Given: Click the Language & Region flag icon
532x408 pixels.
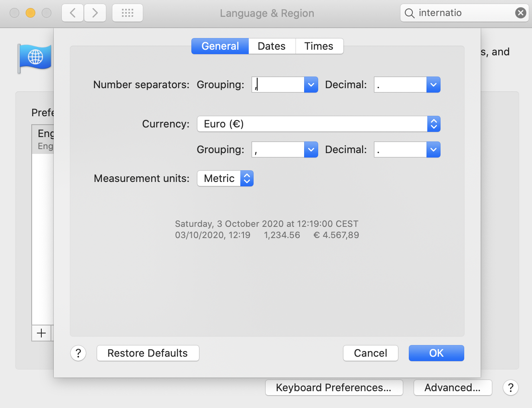Looking at the screenshot, I should point(35,58).
